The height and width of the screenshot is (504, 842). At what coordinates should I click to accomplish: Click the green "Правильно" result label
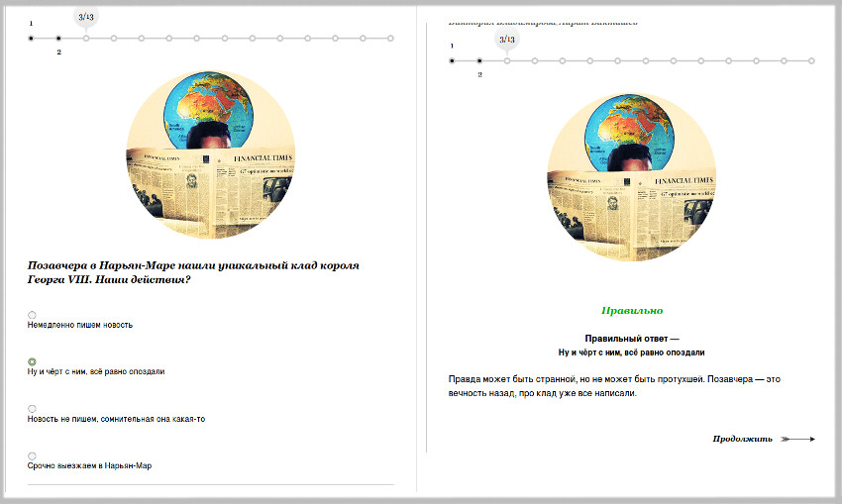coord(631,310)
